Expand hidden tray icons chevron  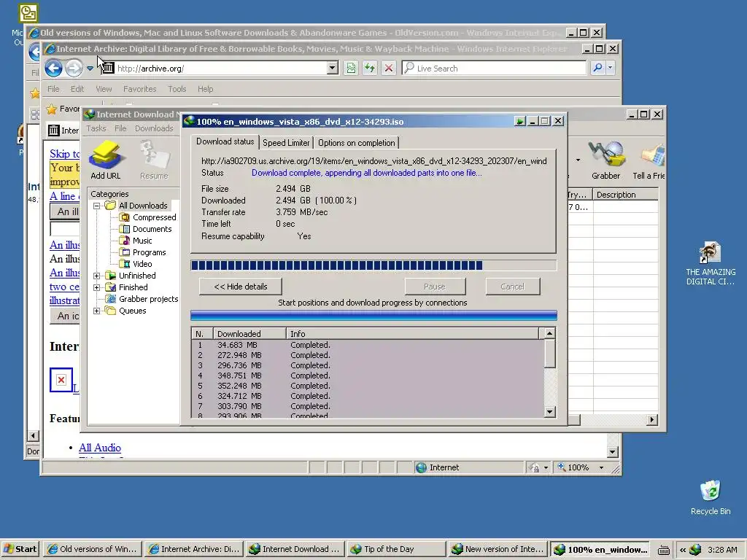click(683, 550)
